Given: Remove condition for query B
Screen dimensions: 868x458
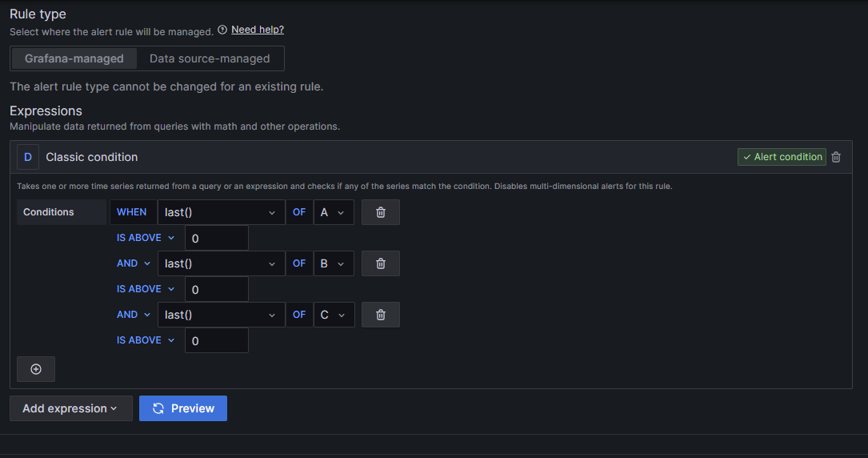Looking at the screenshot, I should 381,263.
